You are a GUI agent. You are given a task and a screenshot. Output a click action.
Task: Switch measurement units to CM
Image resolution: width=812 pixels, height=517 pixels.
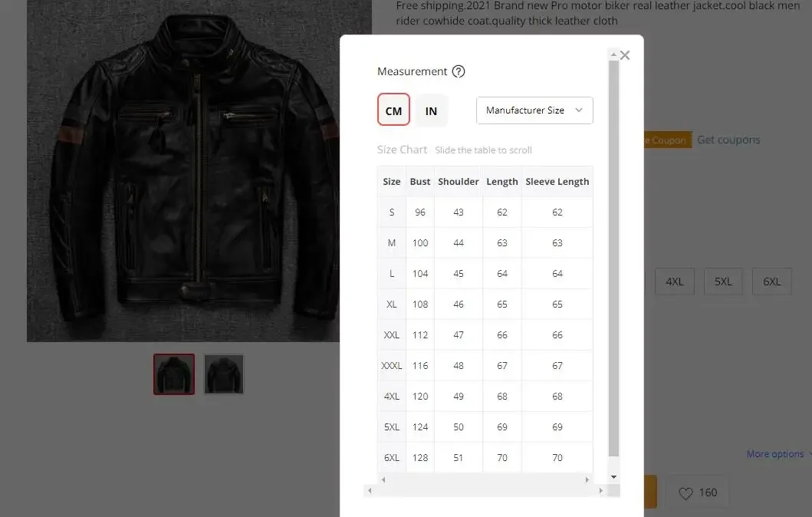click(393, 110)
